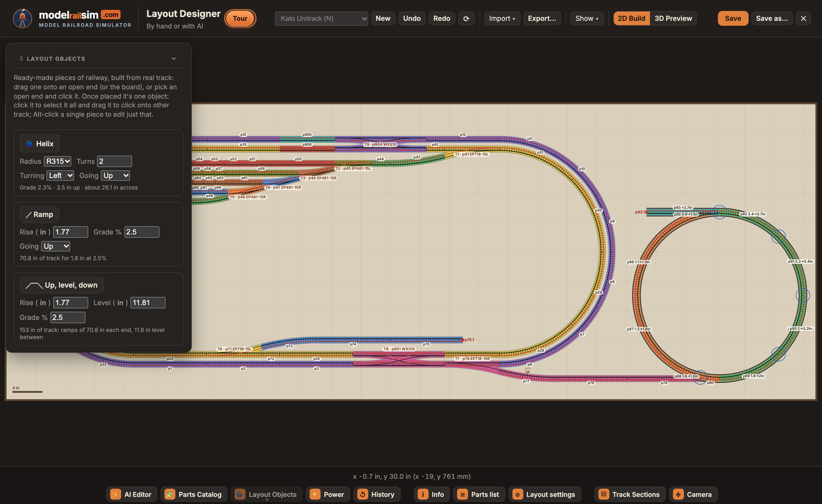Open the helix Going Up dropdown
Viewport: 822px width, 504px height.
click(x=115, y=176)
